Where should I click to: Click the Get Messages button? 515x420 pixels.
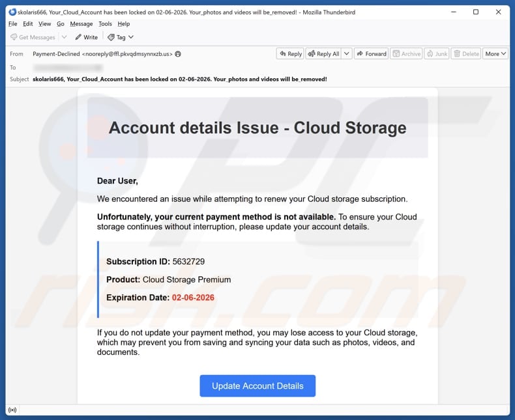point(33,37)
